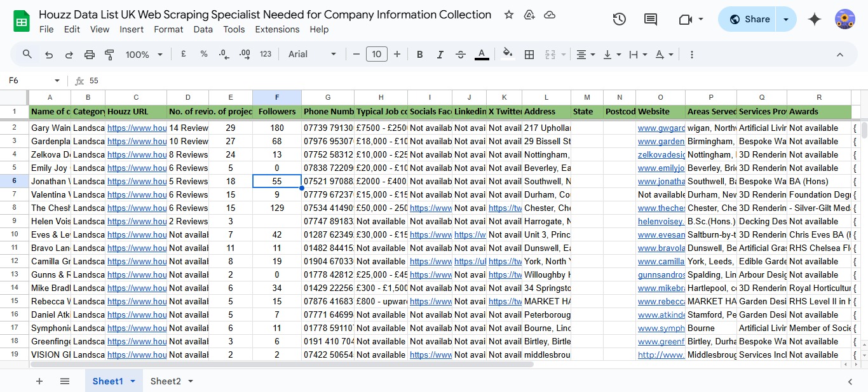Open vertical align dropdown
The image size is (868, 392).
[611, 55]
